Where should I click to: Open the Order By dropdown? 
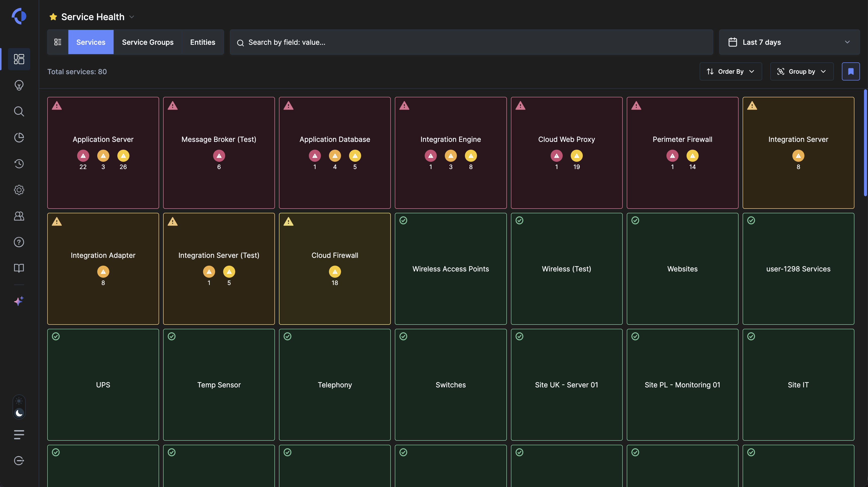[731, 71]
